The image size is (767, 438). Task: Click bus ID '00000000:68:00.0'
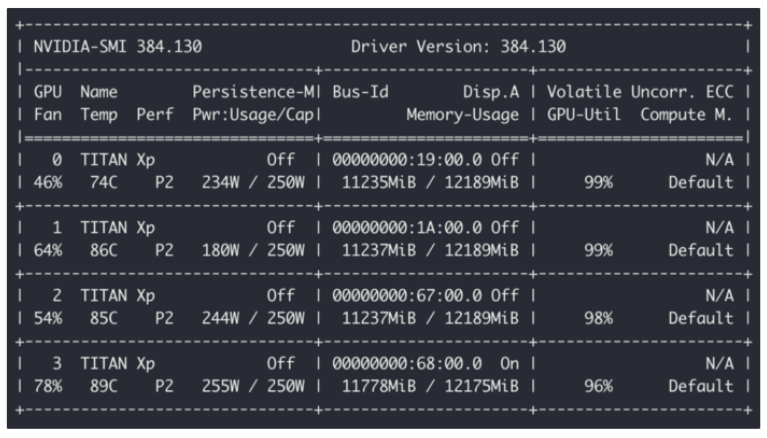coord(407,364)
